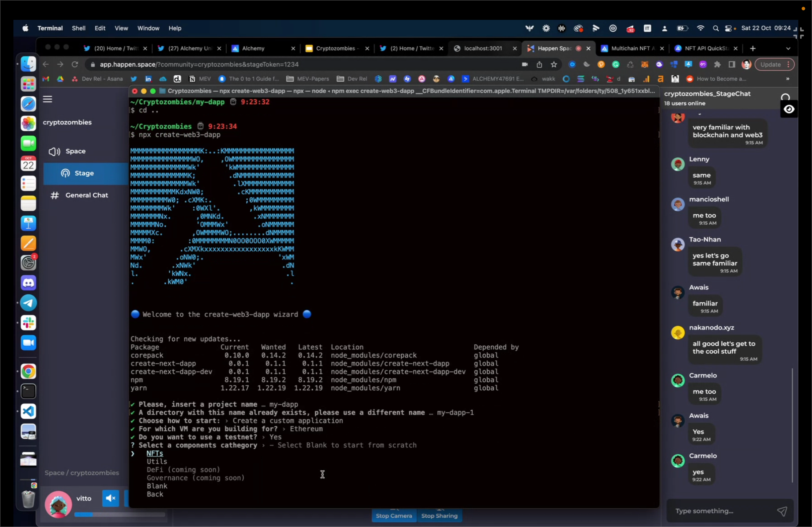This screenshot has height=527, width=812.
Task: Open the Chrome extensions puzzle icon
Action: click(x=717, y=64)
